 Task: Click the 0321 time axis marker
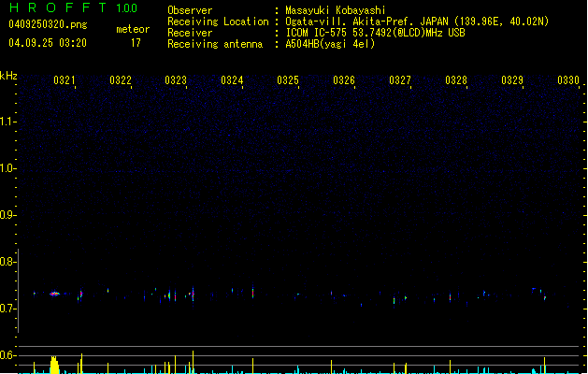coord(65,80)
